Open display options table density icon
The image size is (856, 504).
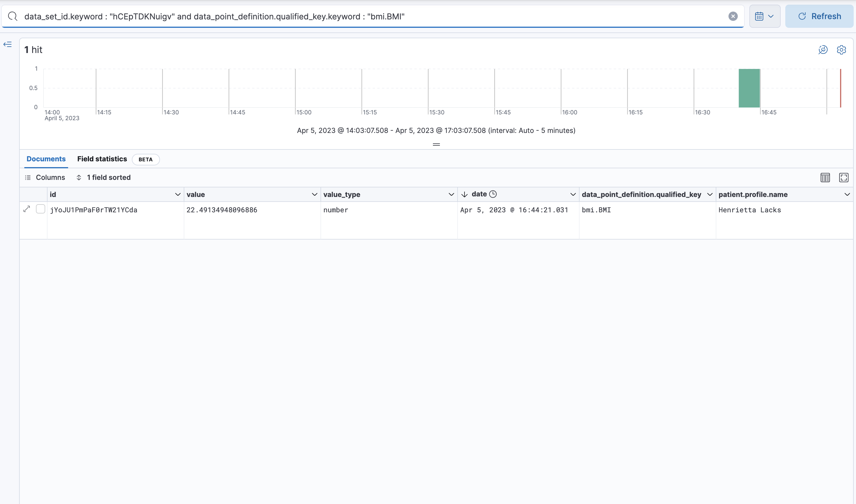click(x=825, y=178)
